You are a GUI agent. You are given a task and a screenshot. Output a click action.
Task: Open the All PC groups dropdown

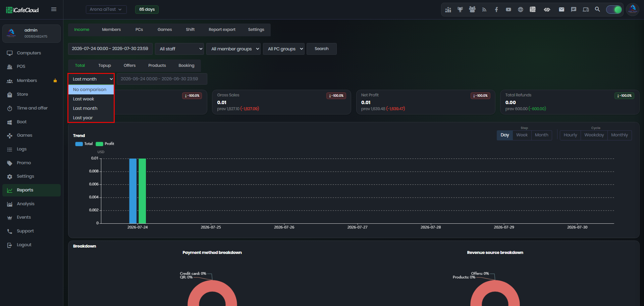pyautogui.click(x=284, y=49)
